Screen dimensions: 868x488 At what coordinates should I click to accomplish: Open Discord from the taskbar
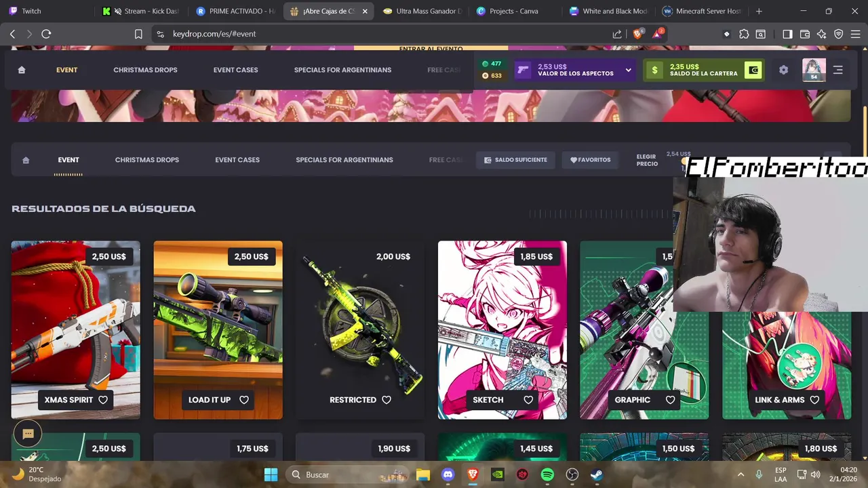point(448,474)
